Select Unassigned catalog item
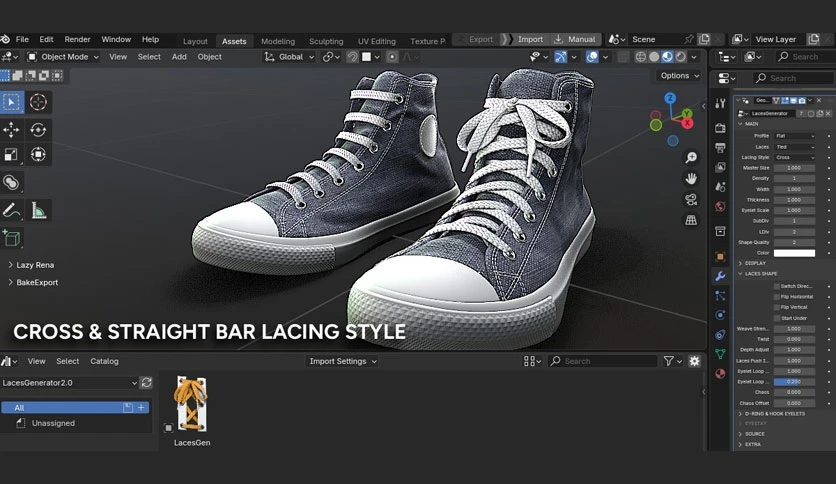Screen dimensions: 836x484 pos(53,423)
